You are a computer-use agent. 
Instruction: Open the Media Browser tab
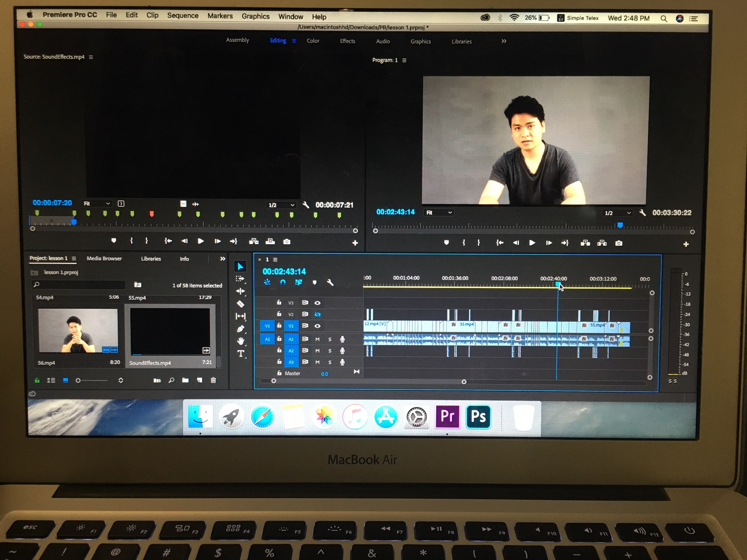point(104,258)
